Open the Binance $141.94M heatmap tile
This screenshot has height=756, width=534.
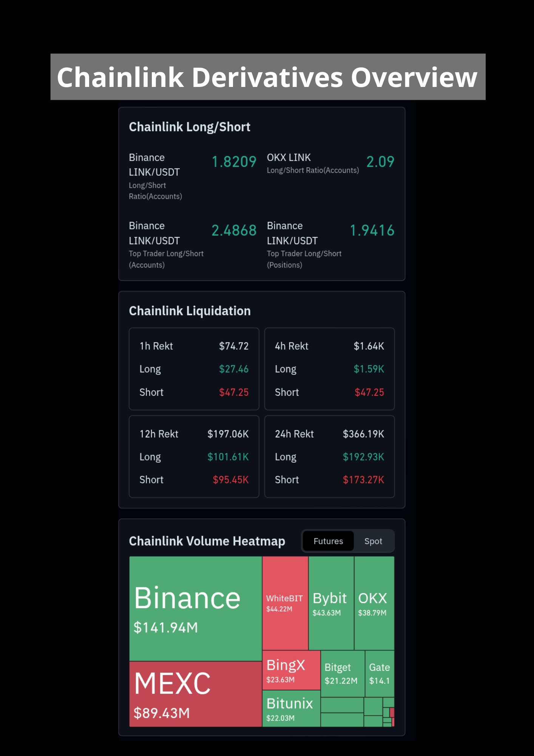click(196, 609)
